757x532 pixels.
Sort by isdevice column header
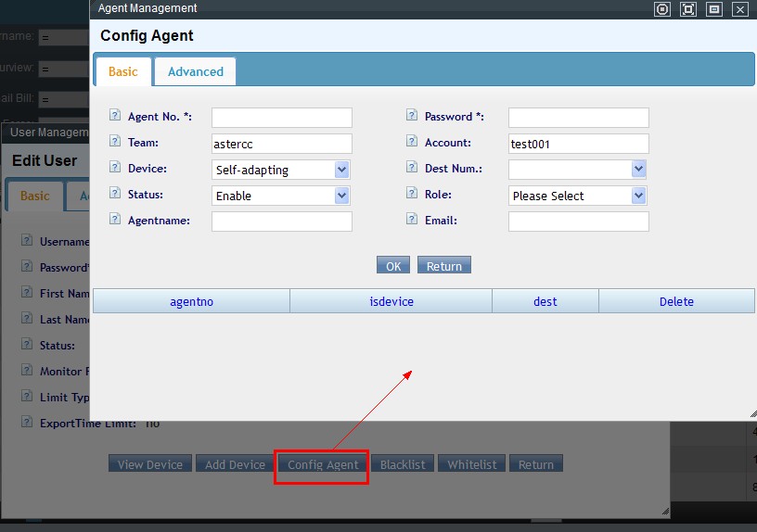[391, 301]
